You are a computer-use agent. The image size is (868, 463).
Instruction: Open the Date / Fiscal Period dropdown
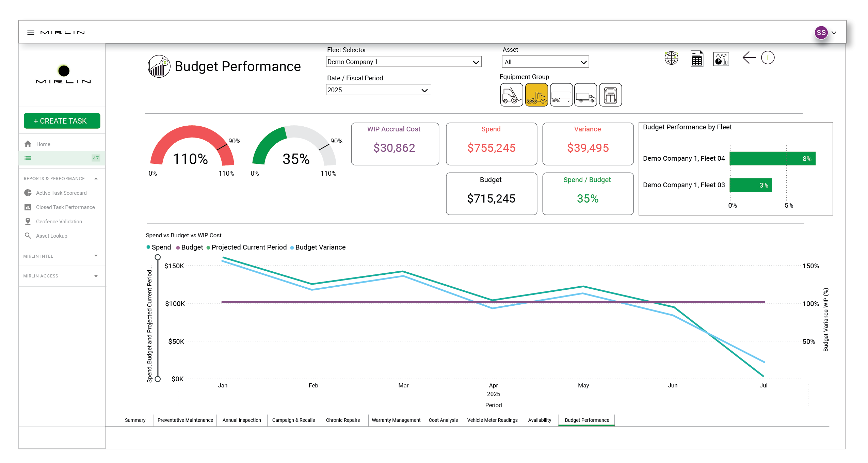coord(378,90)
